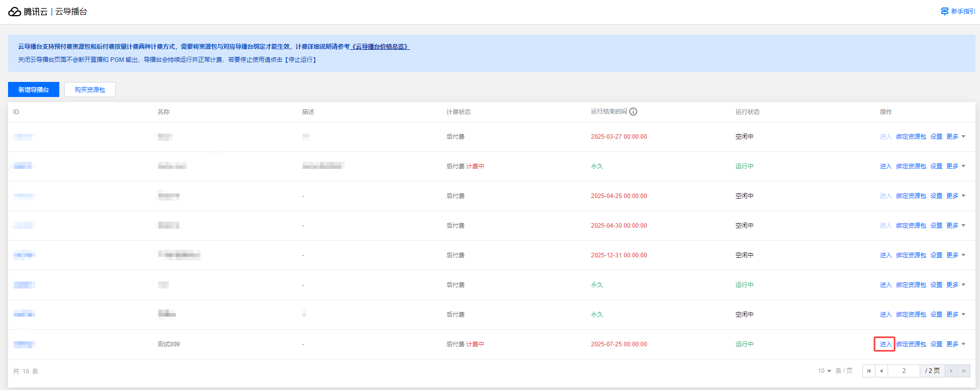This screenshot has height=390, width=980.
Task: Open the 10 条/页 page size dropdown
Action: pyautogui.click(x=824, y=371)
